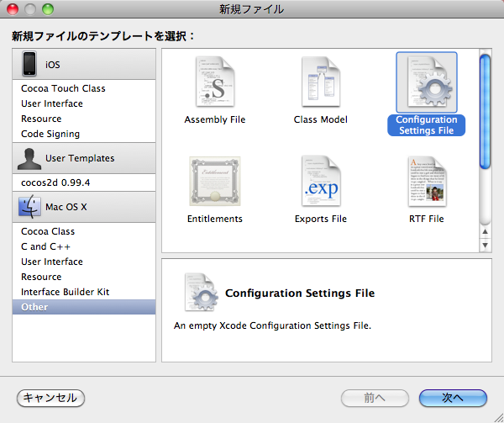Click the 前へ previous button
This screenshot has width=504, height=423.
[x=375, y=398]
